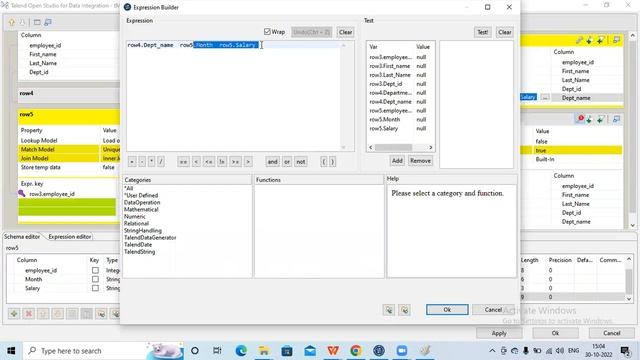Screen dimensions: 640x360
Task: Click the red error filter icon
Action: tap(580, 119)
